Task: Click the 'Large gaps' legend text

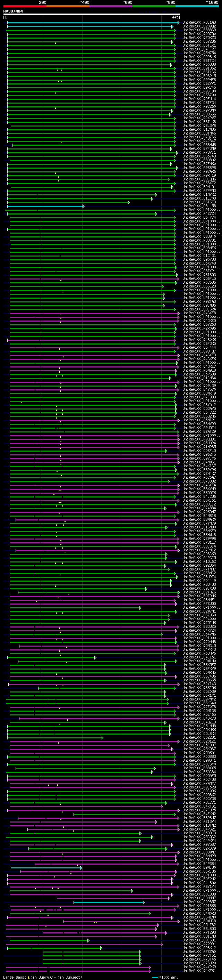Action: tap(15, 977)
